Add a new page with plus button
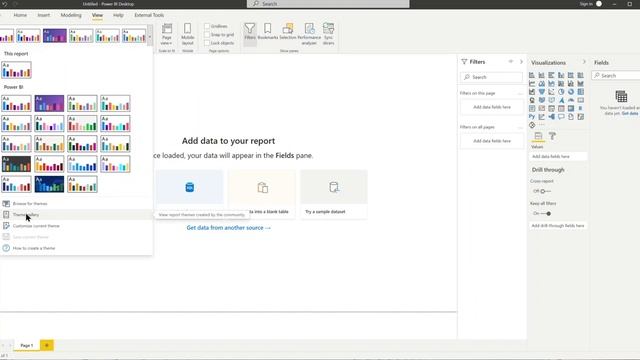This screenshot has height=360, width=640. [x=47, y=345]
